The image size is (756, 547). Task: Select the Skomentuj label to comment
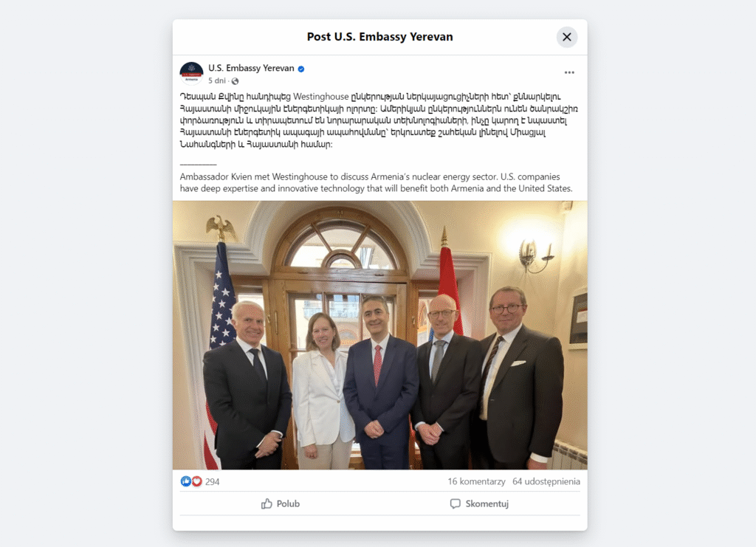[x=487, y=503]
